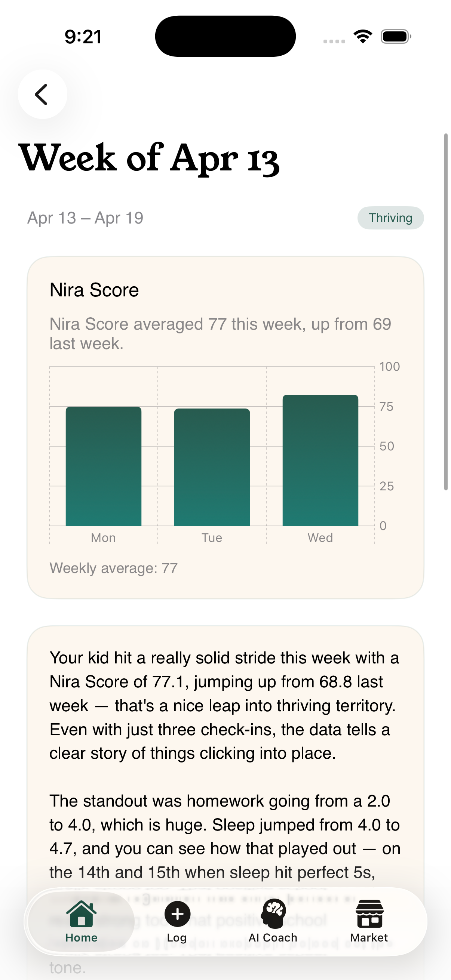Image resolution: width=451 pixels, height=980 pixels.
Task: Select the Tuesday bar in chart
Action: (x=212, y=467)
